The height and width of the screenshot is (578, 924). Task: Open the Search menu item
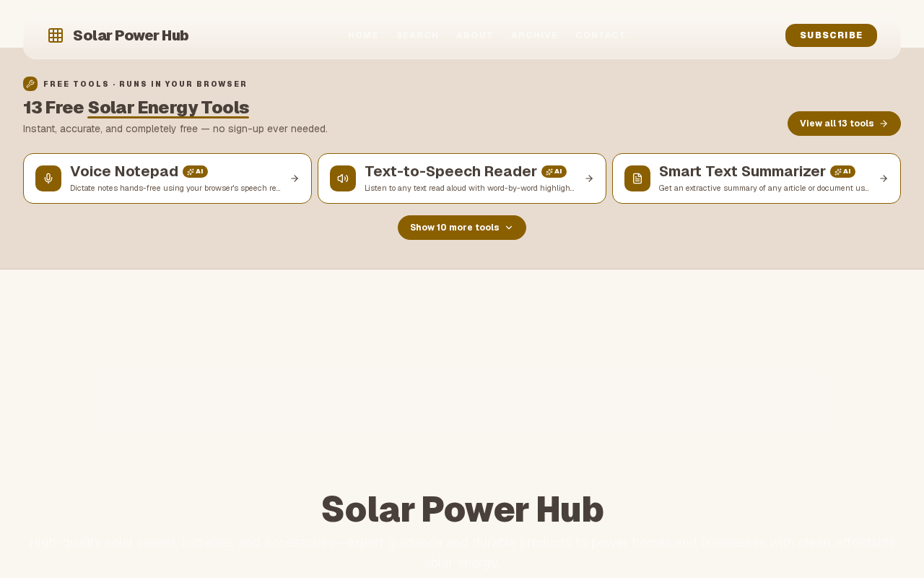(417, 35)
